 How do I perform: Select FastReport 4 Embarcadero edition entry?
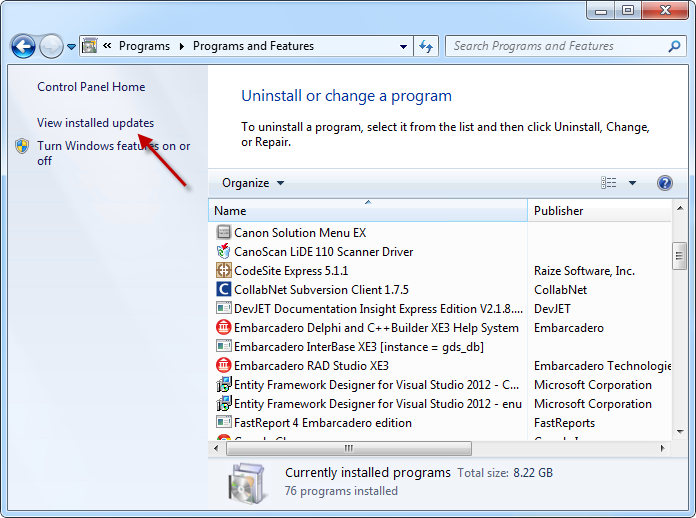coord(323,423)
